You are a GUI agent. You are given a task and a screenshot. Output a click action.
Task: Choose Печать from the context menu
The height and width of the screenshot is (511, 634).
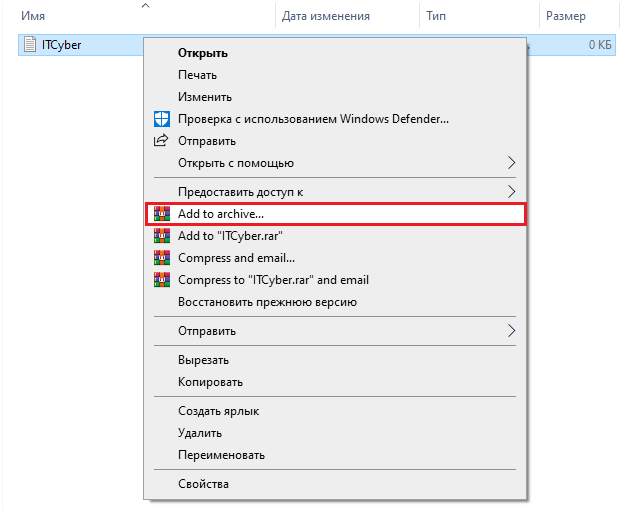(197, 75)
